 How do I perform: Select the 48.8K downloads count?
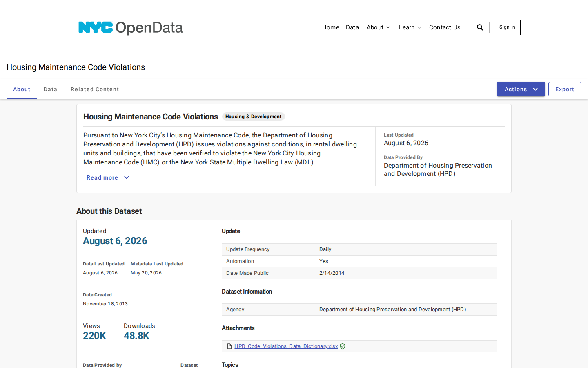click(136, 336)
